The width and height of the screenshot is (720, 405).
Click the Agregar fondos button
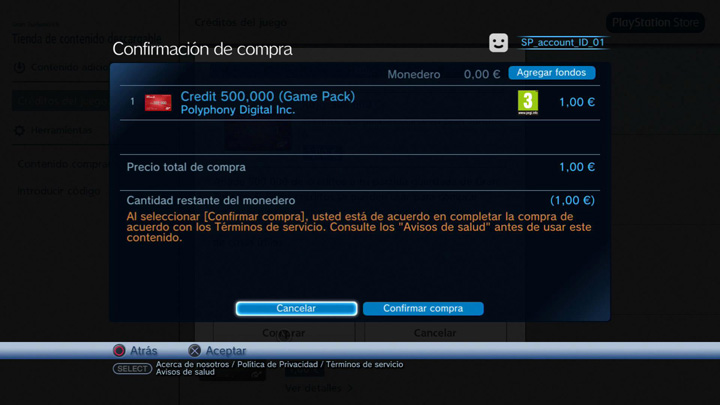pyautogui.click(x=551, y=73)
